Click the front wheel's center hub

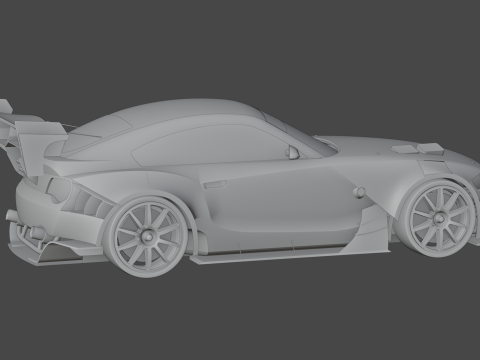point(439,218)
